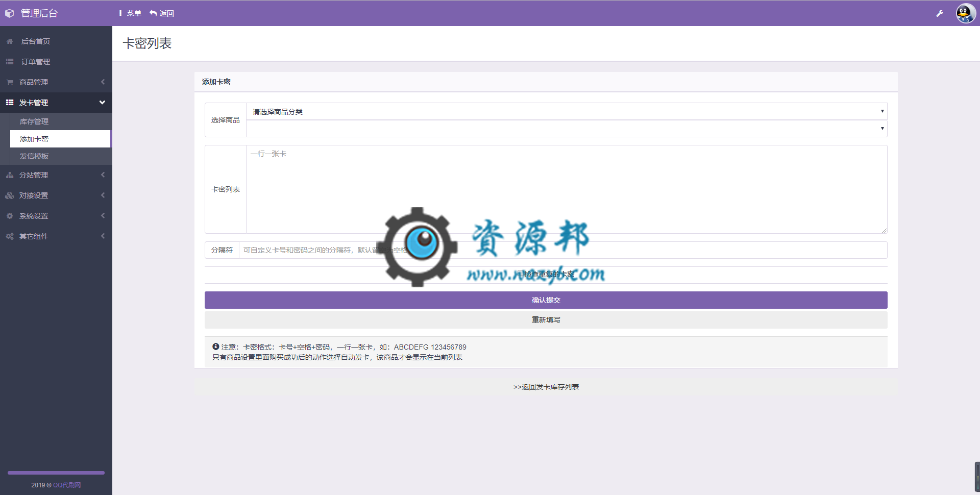This screenshot has height=495, width=980.
Task: Go to 后台首页 text in sidebar
Action: (x=35, y=41)
